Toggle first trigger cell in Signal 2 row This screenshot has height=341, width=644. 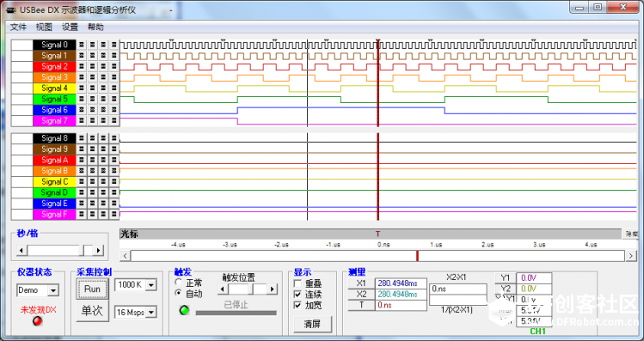(82, 66)
